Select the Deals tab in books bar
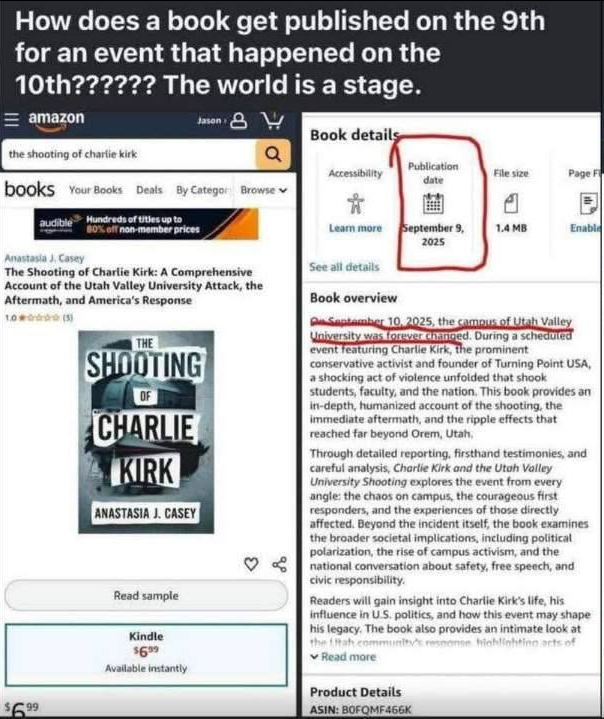This screenshot has height=719, width=604. (x=149, y=190)
